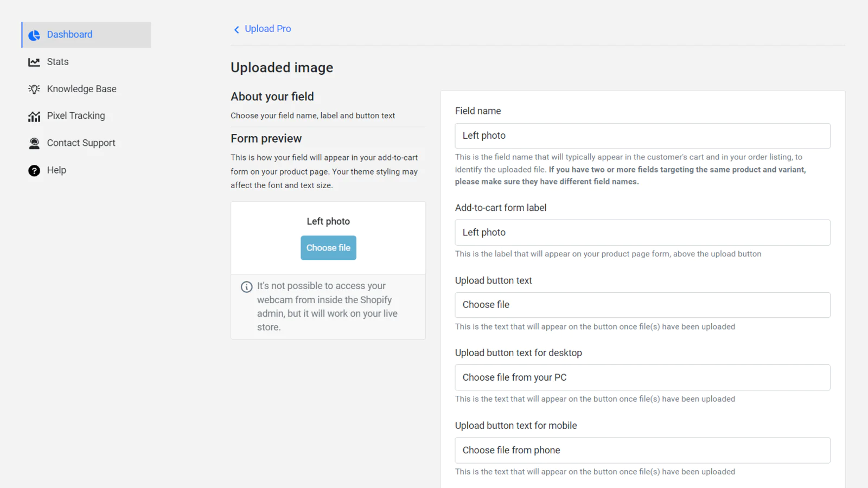Screen dimensions: 868x488
Task: Open the Stats sidebar label
Action: (x=58, y=62)
